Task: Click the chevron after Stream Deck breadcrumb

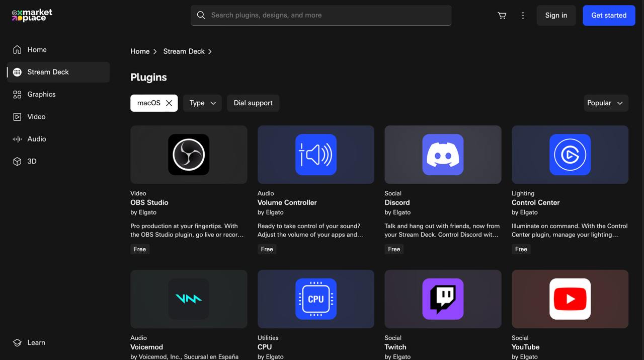Action: pos(210,51)
